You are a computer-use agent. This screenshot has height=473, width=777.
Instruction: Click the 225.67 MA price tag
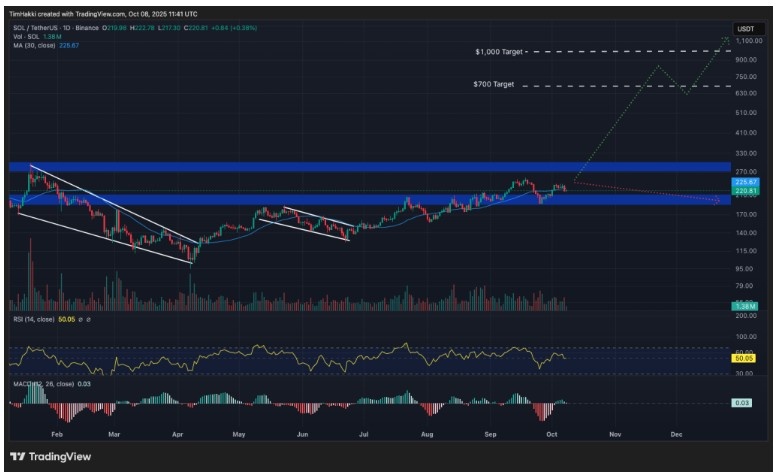click(745, 182)
